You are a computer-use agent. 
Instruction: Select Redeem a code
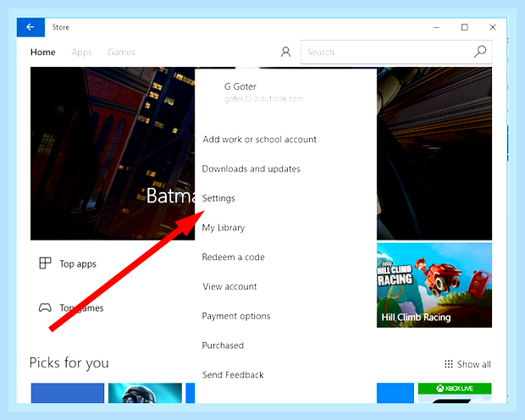(x=233, y=257)
